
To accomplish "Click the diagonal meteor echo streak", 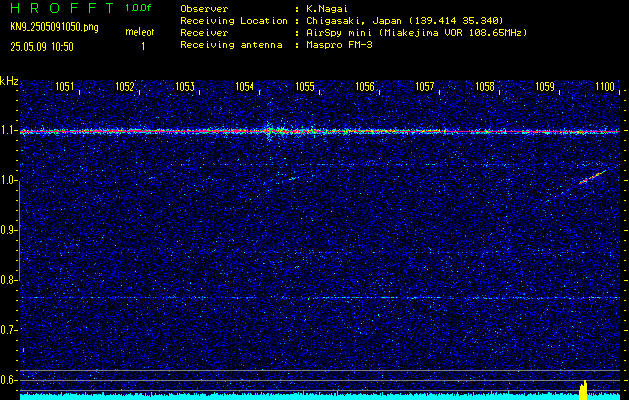I will 592,177.
